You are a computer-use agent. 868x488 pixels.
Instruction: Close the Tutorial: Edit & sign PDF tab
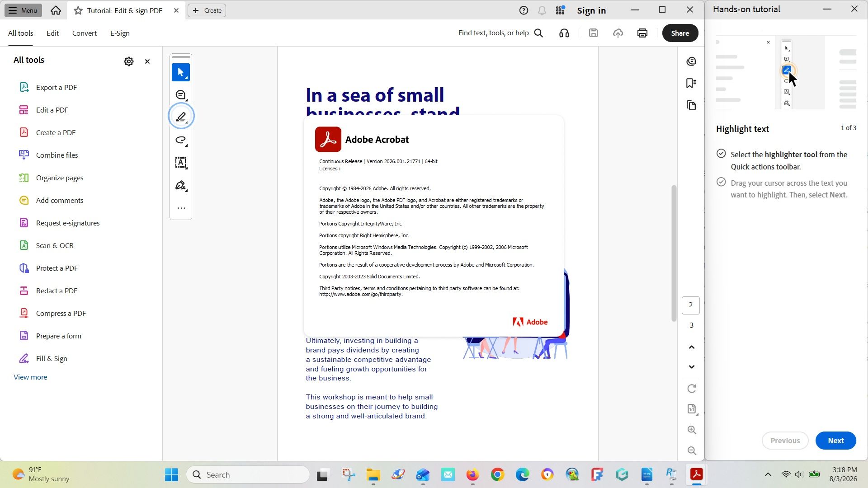click(x=176, y=10)
